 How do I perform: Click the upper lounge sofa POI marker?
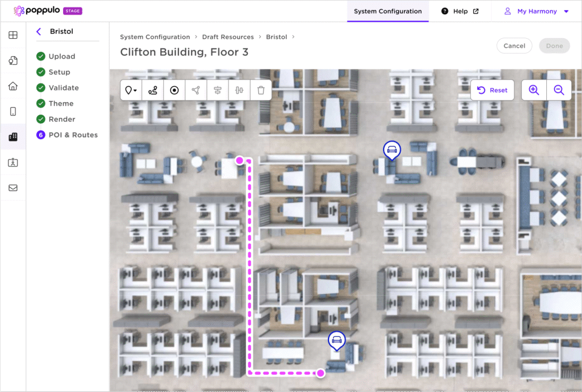[x=391, y=150]
